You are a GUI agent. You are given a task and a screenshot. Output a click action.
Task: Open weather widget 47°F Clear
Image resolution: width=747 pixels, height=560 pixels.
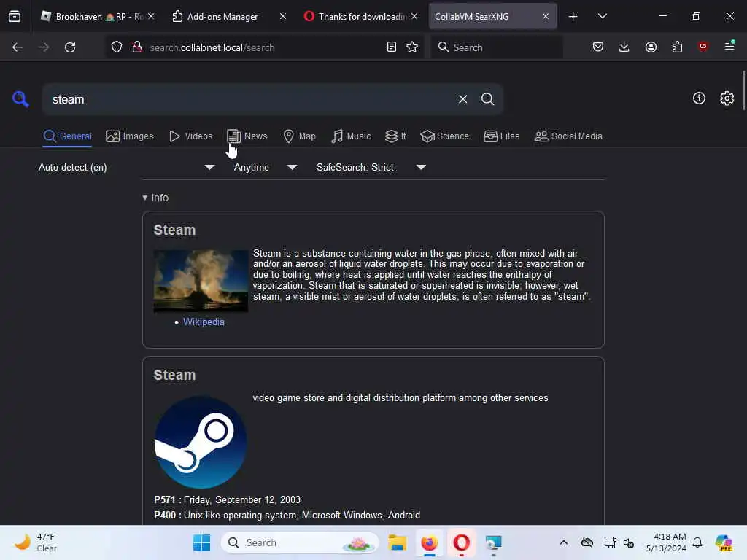(x=36, y=542)
